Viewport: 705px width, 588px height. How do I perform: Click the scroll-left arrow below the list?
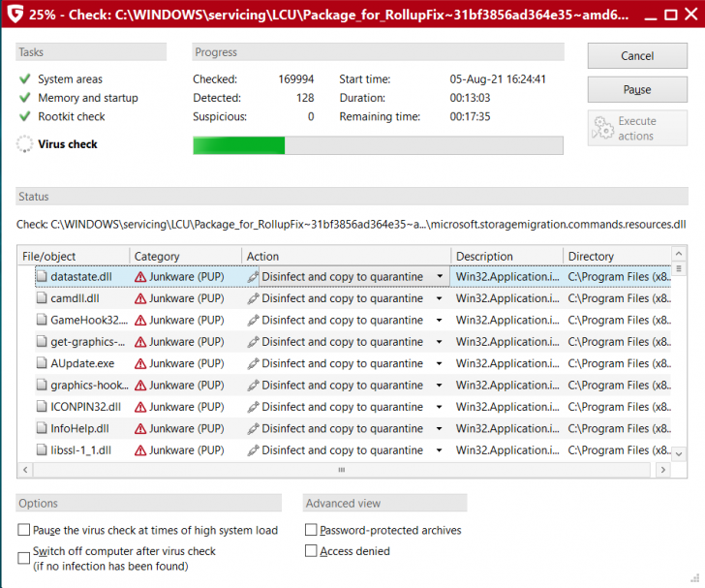(x=25, y=470)
